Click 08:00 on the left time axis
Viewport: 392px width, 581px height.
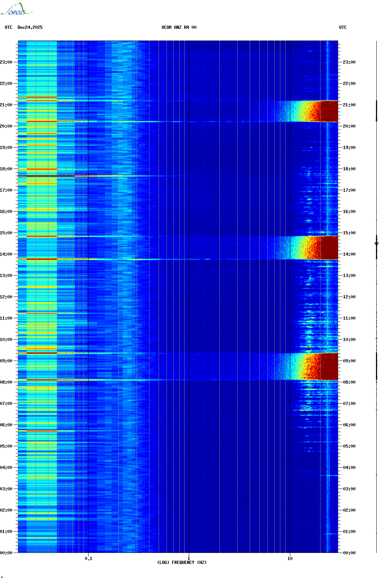coord(6,382)
